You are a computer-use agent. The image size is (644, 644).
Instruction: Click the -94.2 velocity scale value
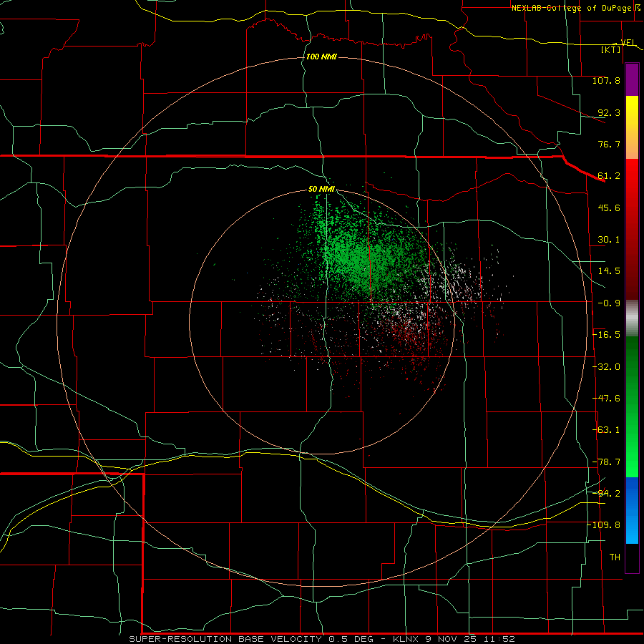coord(606,493)
